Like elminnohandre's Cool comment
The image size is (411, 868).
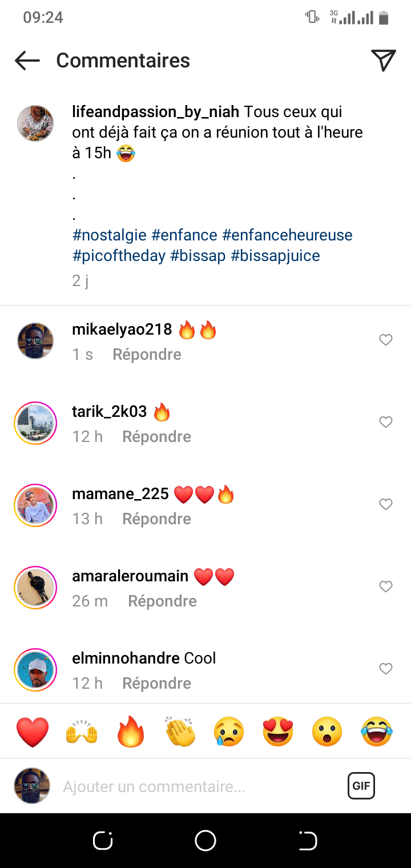pyautogui.click(x=386, y=669)
